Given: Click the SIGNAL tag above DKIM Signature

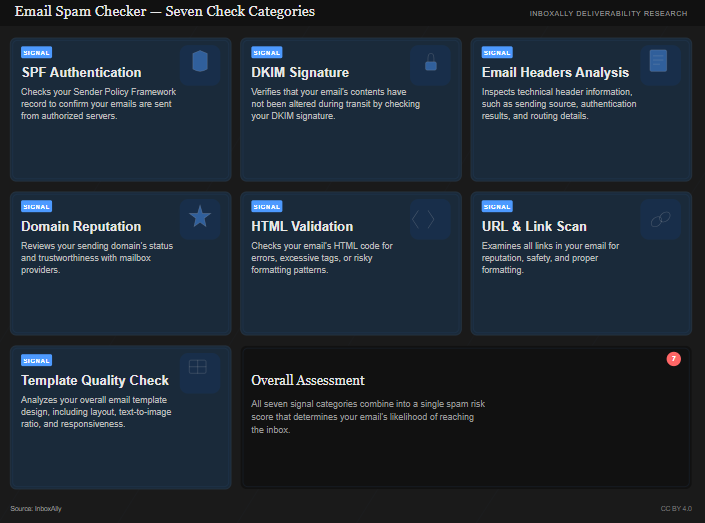Looking at the screenshot, I should pyautogui.click(x=267, y=53).
